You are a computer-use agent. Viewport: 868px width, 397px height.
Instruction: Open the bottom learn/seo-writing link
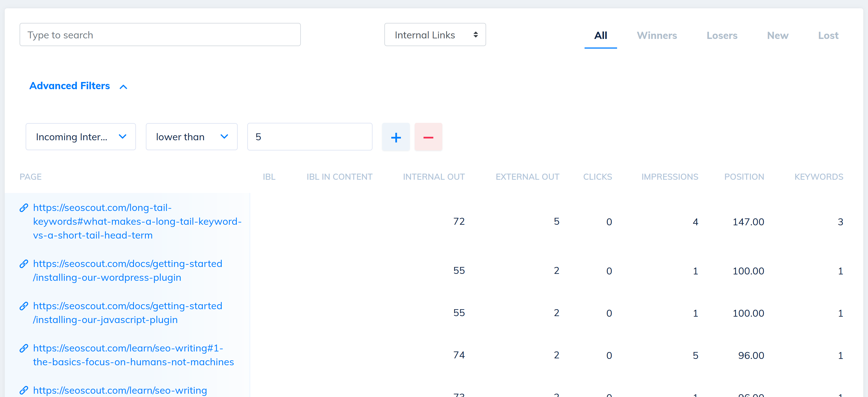[120, 390]
